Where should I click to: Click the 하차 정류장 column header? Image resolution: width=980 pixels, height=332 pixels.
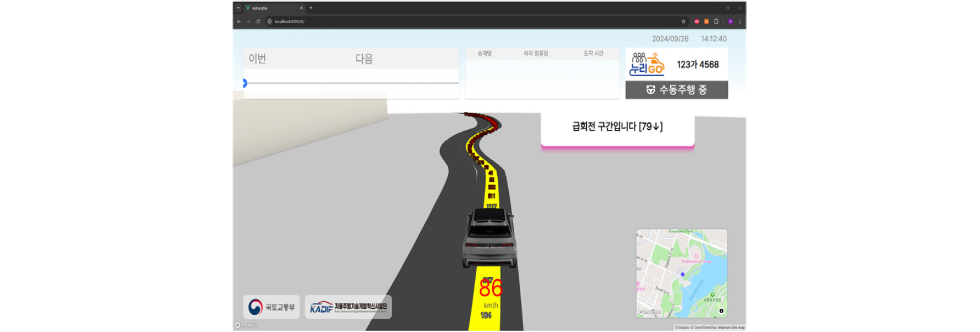point(536,54)
